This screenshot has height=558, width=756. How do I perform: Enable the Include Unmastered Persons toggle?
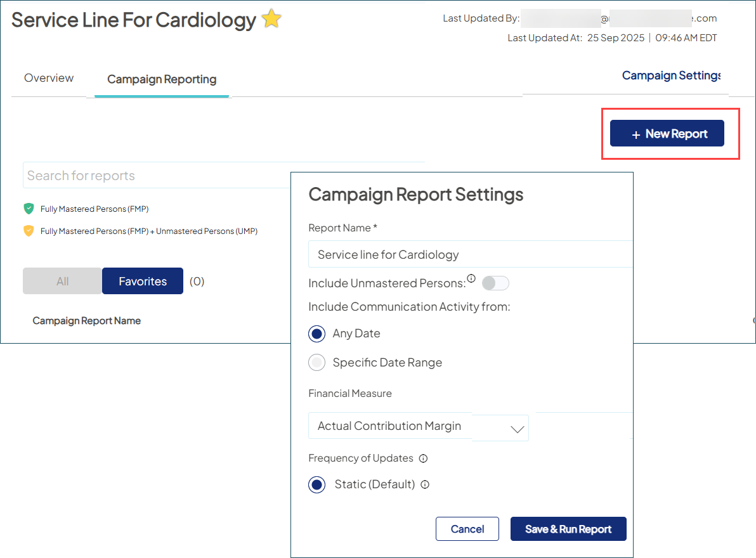(x=495, y=283)
